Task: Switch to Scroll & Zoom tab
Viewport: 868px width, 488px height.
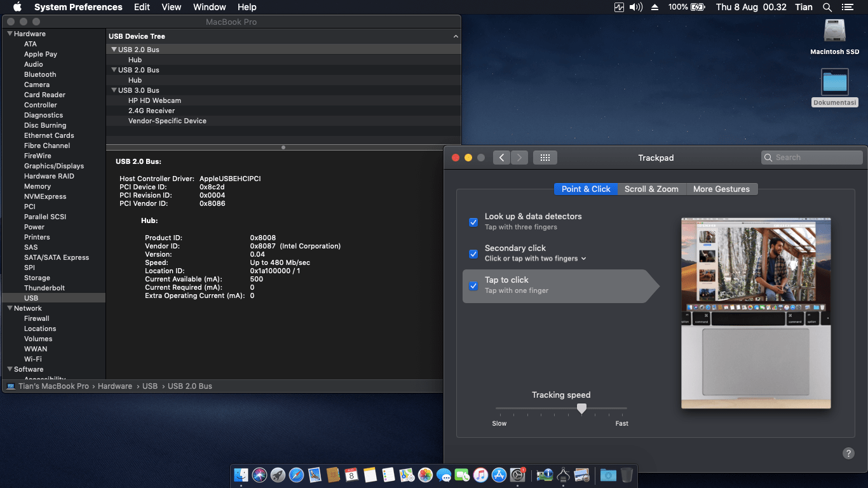Action: click(x=651, y=189)
